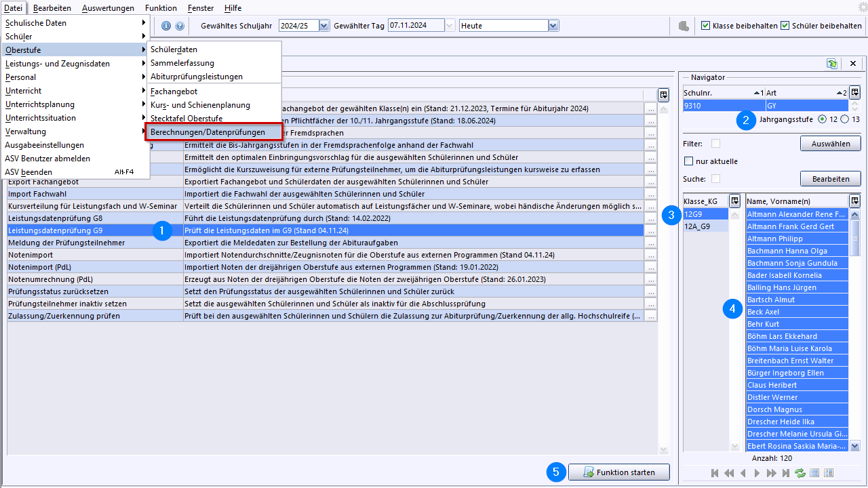Click the ellipsis button for Export Fachangebot
Image resolution: width=868 pixels, height=488 pixels.
651,182
